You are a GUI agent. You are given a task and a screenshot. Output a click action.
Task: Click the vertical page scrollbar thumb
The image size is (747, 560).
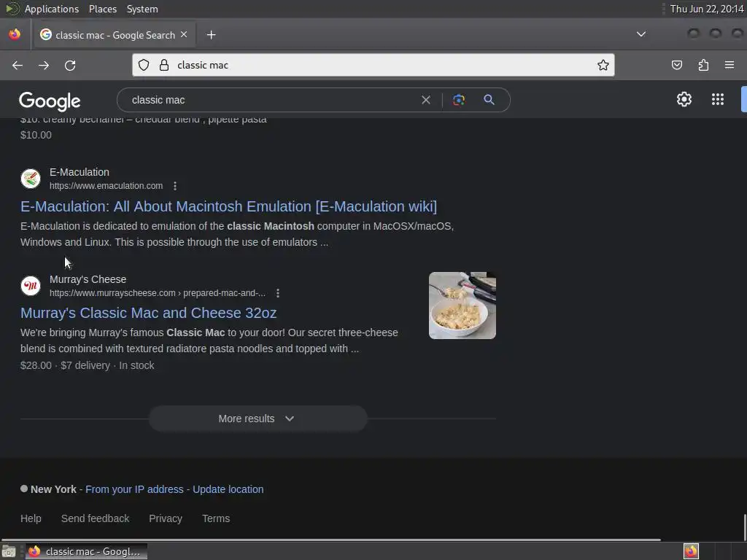tap(744, 528)
